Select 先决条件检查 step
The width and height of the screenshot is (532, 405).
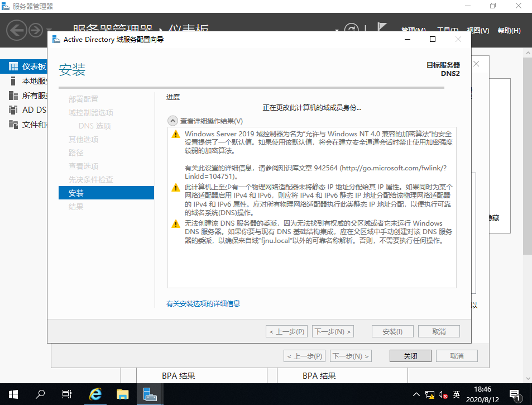point(90,179)
